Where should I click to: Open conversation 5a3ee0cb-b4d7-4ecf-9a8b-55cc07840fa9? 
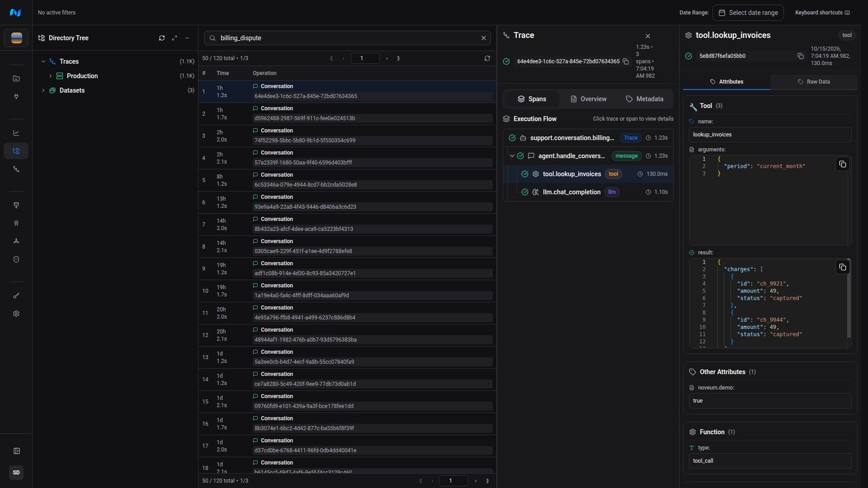[347, 357]
